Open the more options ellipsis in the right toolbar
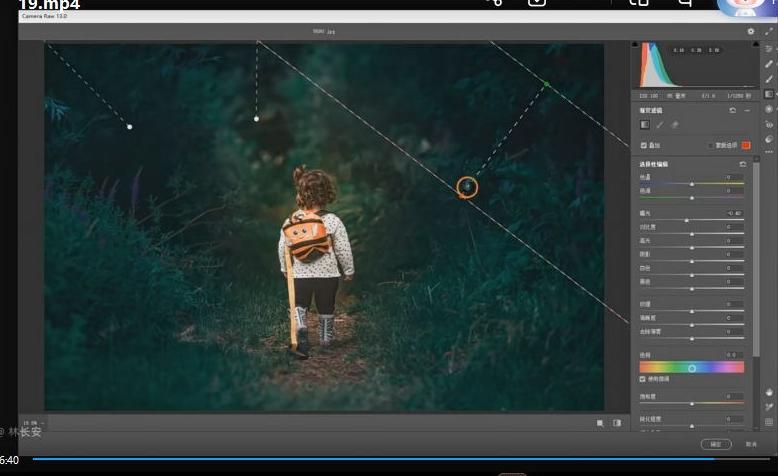The image size is (778, 476). [x=769, y=152]
